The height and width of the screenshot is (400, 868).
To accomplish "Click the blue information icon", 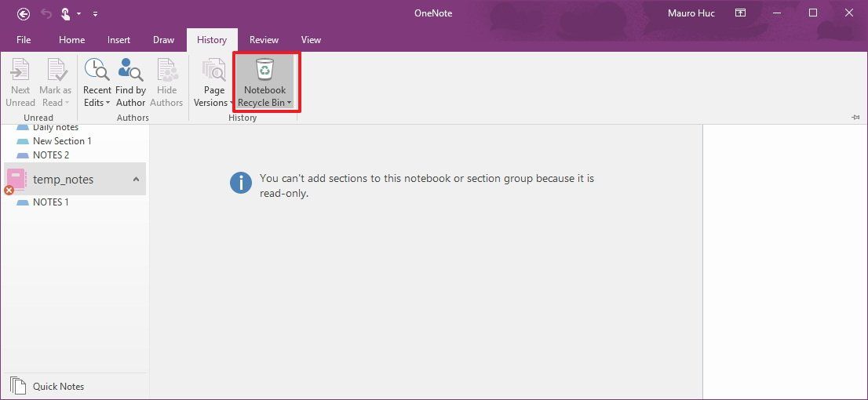I will [241, 182].
